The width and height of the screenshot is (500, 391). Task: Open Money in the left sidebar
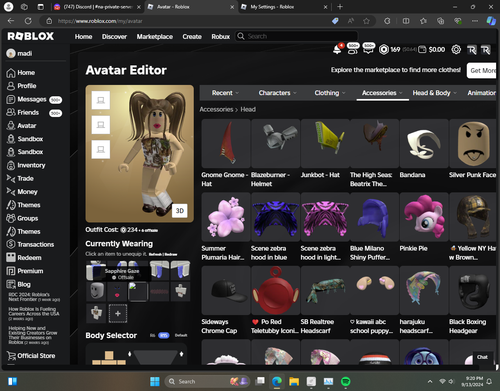22,192
